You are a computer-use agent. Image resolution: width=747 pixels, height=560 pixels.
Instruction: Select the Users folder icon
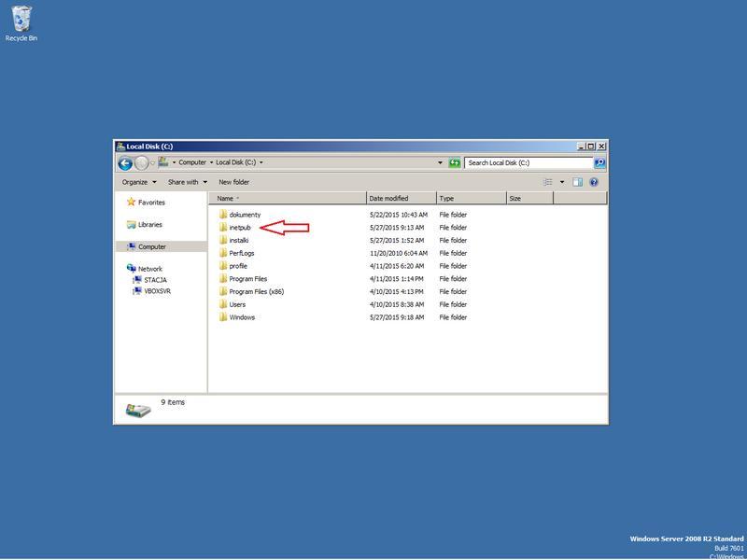tap(223, 304)
